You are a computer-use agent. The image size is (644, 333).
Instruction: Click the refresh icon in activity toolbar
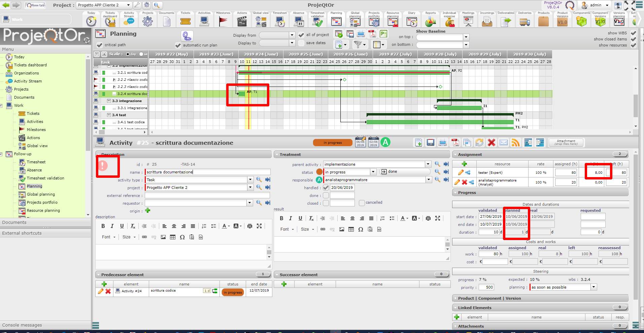pyautogui.click(x=479, y=143)
